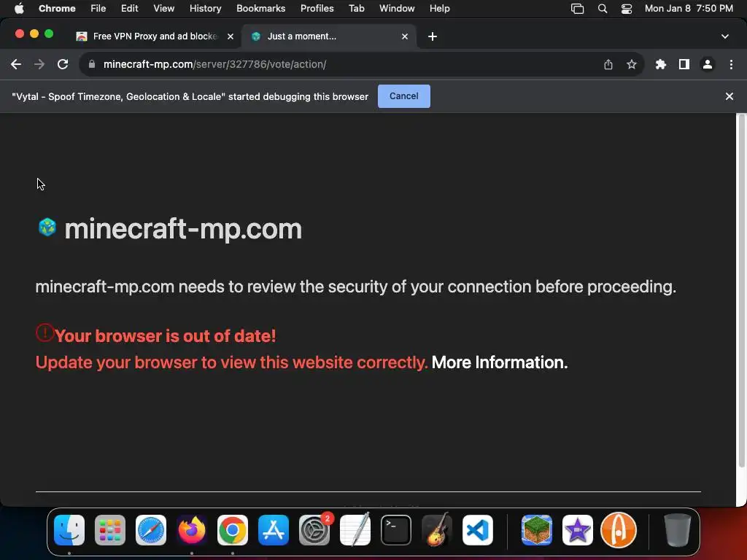Viewport: 747px width, 560px height.
Task: Open the File menu
Action: tap(98, 9)
